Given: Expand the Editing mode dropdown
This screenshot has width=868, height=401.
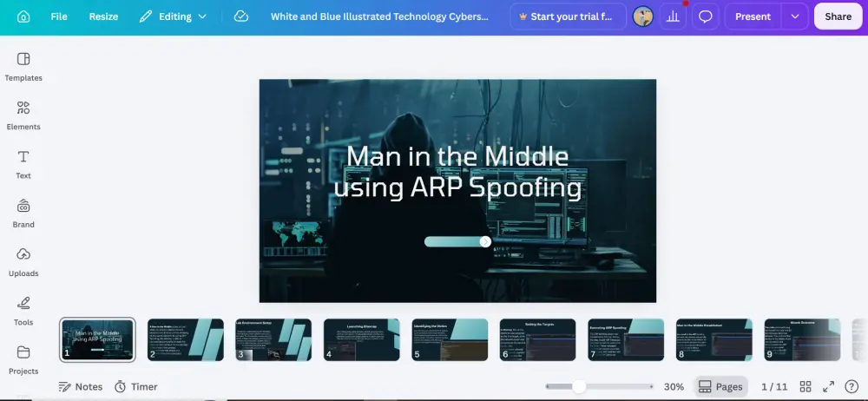Looking at the screenshot, I should [x=173, y=16].
